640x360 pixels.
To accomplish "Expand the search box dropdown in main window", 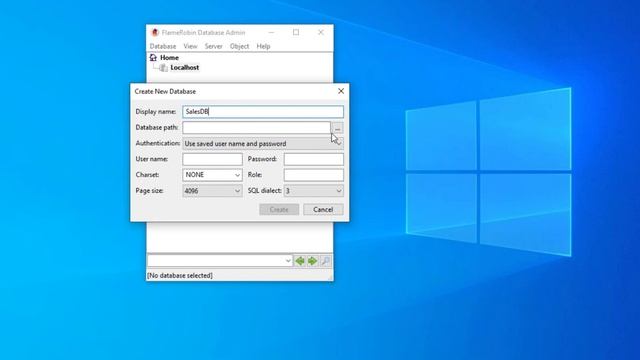I will click(288, 261).
